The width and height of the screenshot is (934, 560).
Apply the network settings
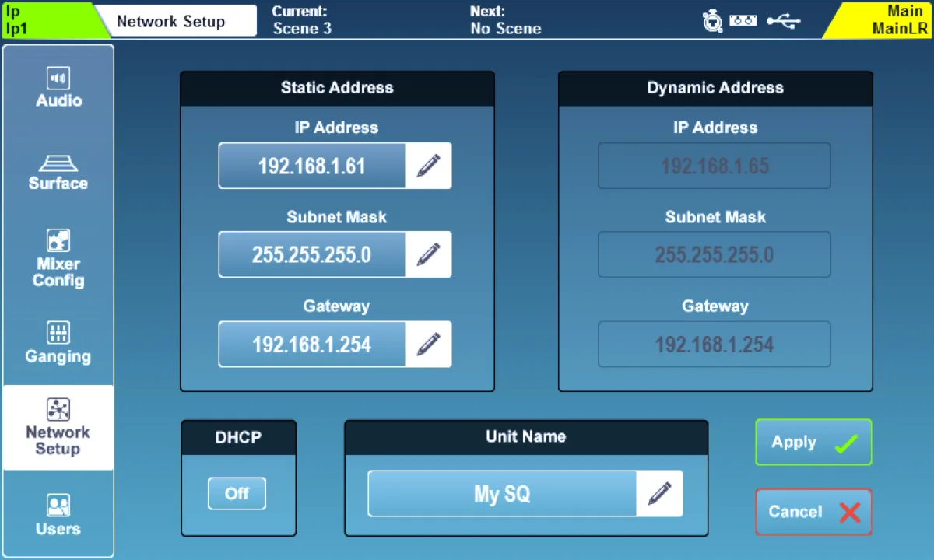pos(813,443)
